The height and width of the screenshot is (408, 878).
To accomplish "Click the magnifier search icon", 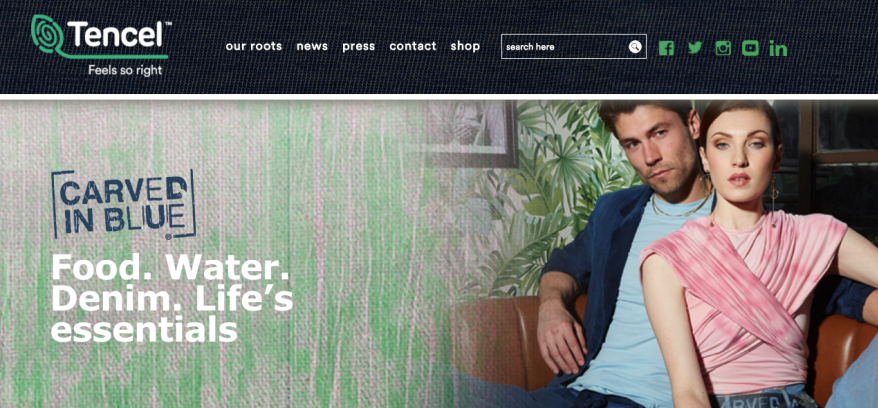I will [x=634, y=46].
